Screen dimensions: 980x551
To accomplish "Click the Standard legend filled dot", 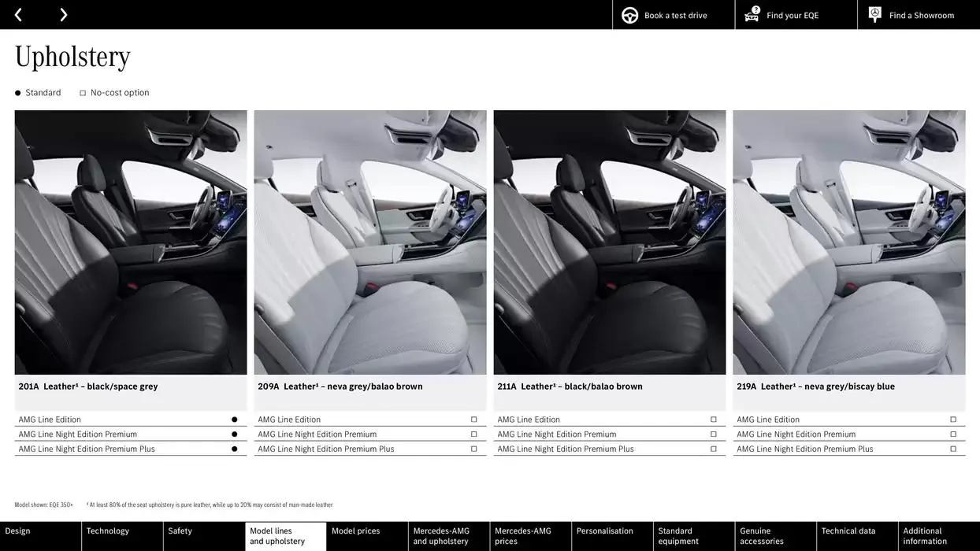I will coord(18,93).
